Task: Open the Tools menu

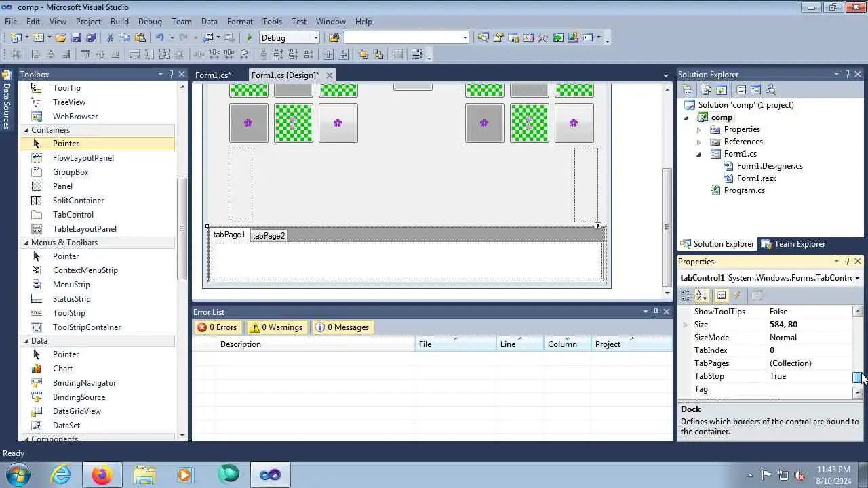Action: point(272,22)
